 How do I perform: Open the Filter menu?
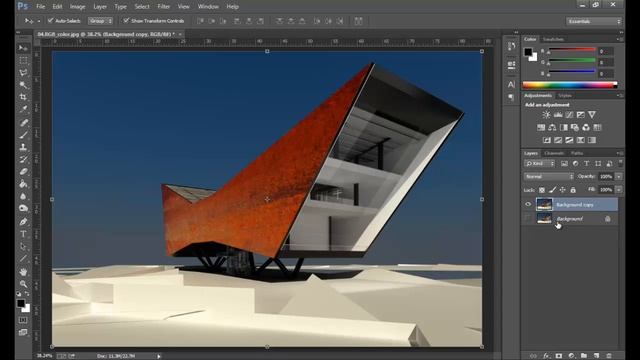point(164,7)
